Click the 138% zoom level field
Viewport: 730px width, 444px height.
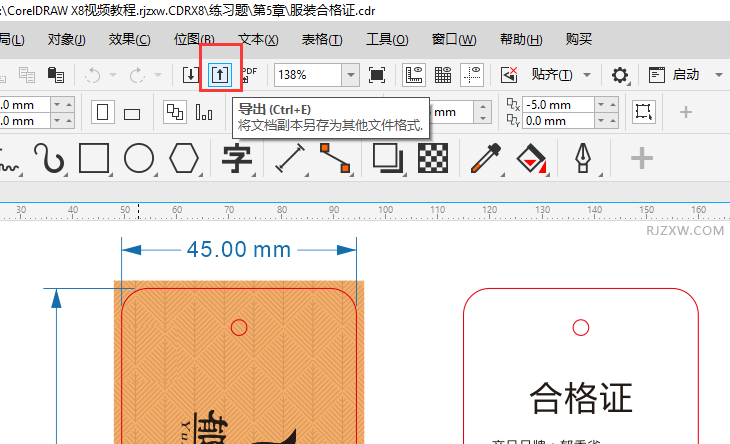(x=308, y=74)
